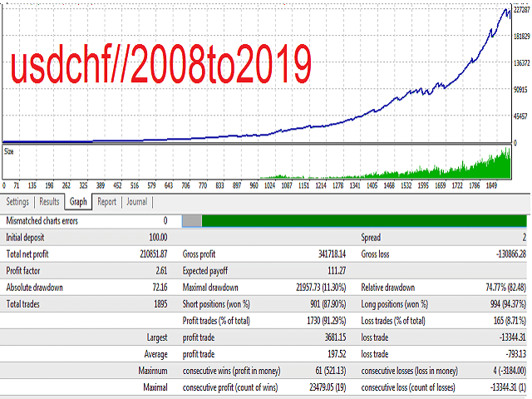Open the Report tab
Image resolution: width=532 pixels, height=399 pixels.
[106, 201]
